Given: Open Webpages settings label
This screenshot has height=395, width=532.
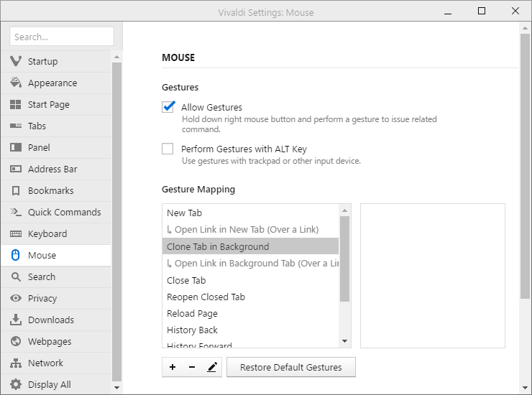Looking at the screenshot, I should pos(50,341).
